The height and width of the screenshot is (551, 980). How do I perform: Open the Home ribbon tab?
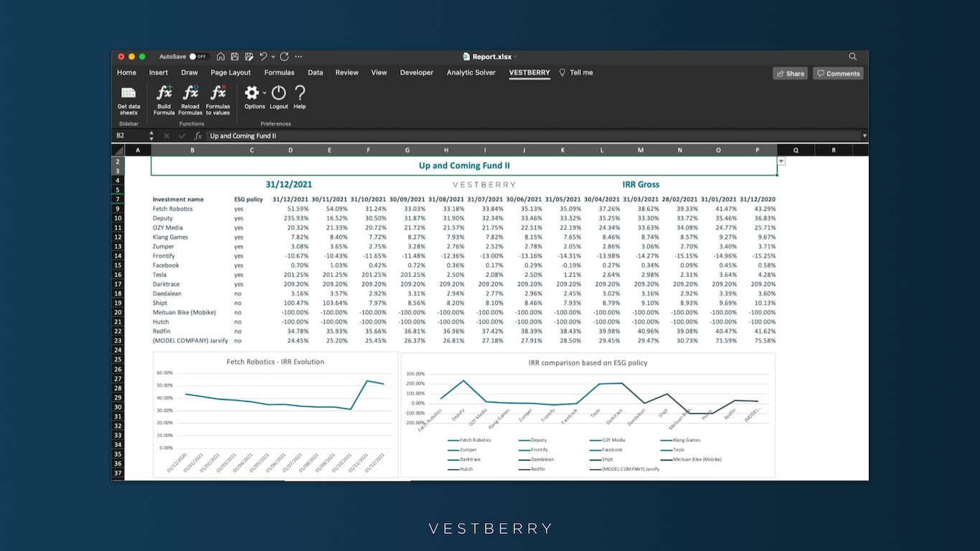[126, 72]
